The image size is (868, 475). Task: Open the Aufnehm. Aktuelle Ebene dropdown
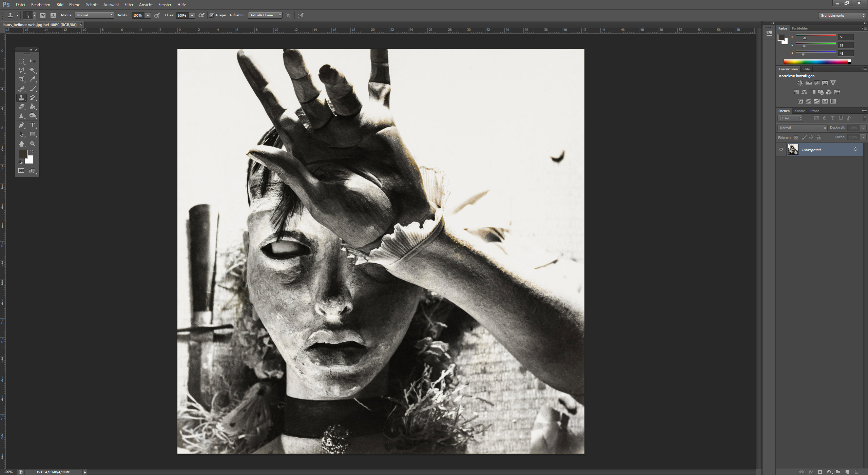click(x=265, y=15)
